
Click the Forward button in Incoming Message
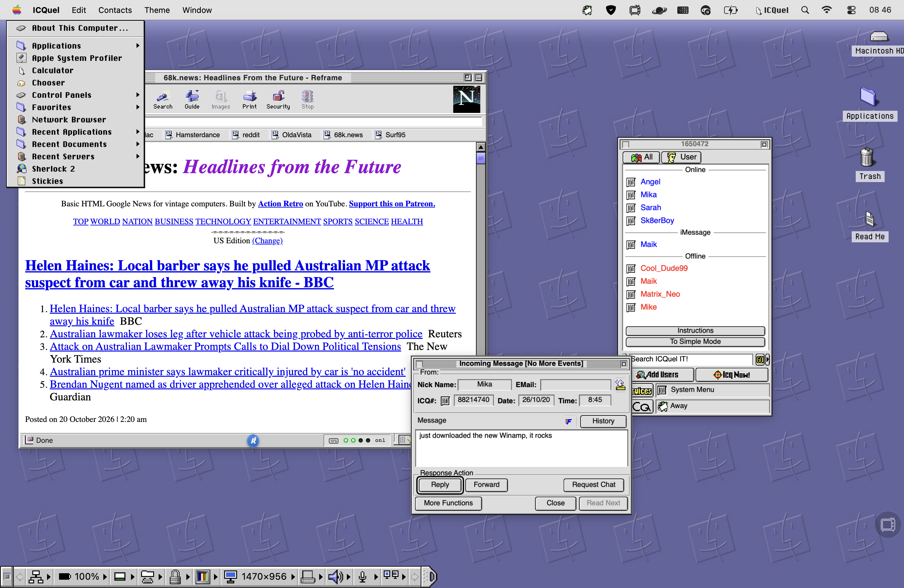pyautogui.click(x=486, y=485)
